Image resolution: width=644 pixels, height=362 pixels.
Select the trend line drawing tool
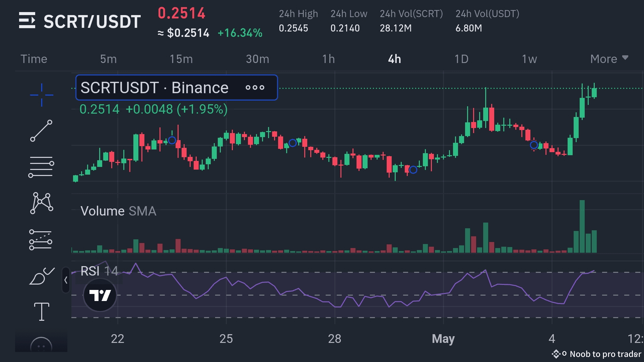pyautogui.click(x=42, y=131)
